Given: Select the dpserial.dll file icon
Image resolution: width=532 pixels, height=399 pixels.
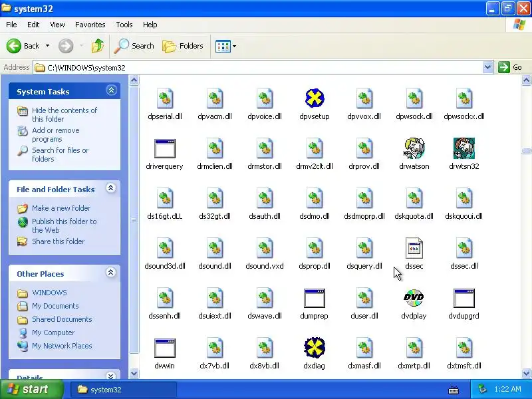Looking at the screenshot, I should click(165, 98).
